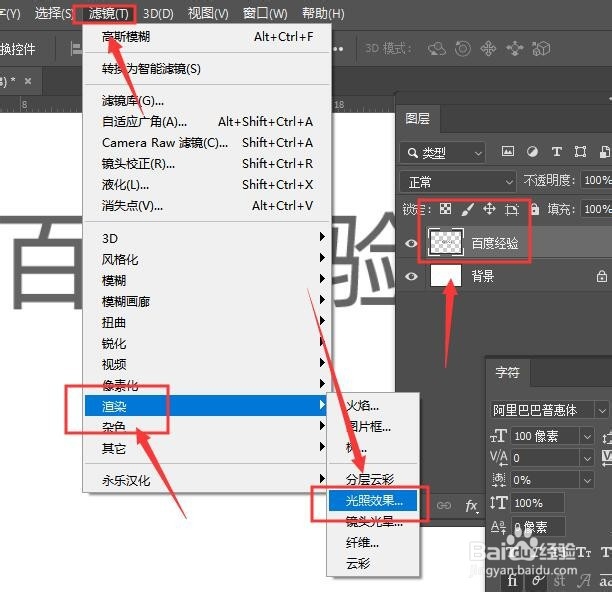612x592 pixels.
Task: Select the 百度经验 layer thumbnail
Action: tap(446, 242)
